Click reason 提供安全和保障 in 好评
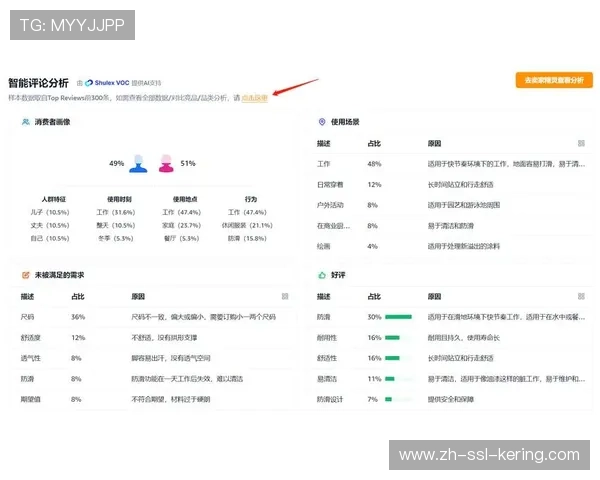 coord(451,399)
